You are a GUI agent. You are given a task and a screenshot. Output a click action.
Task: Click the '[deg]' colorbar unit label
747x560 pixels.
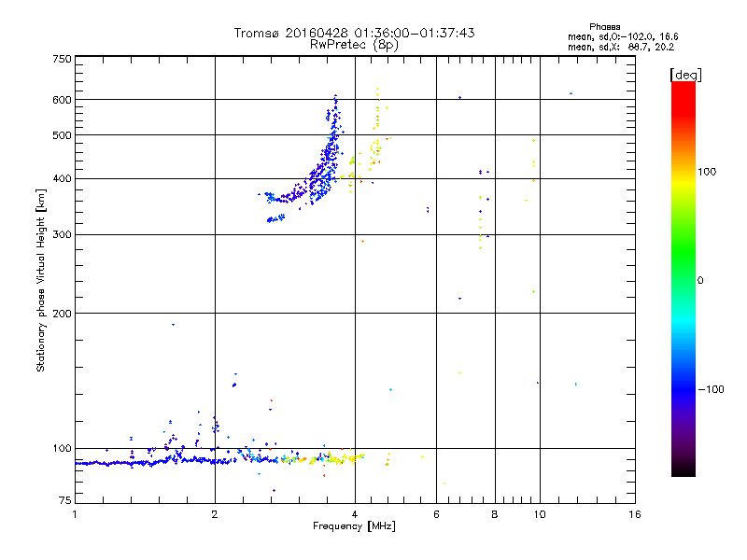685,76
